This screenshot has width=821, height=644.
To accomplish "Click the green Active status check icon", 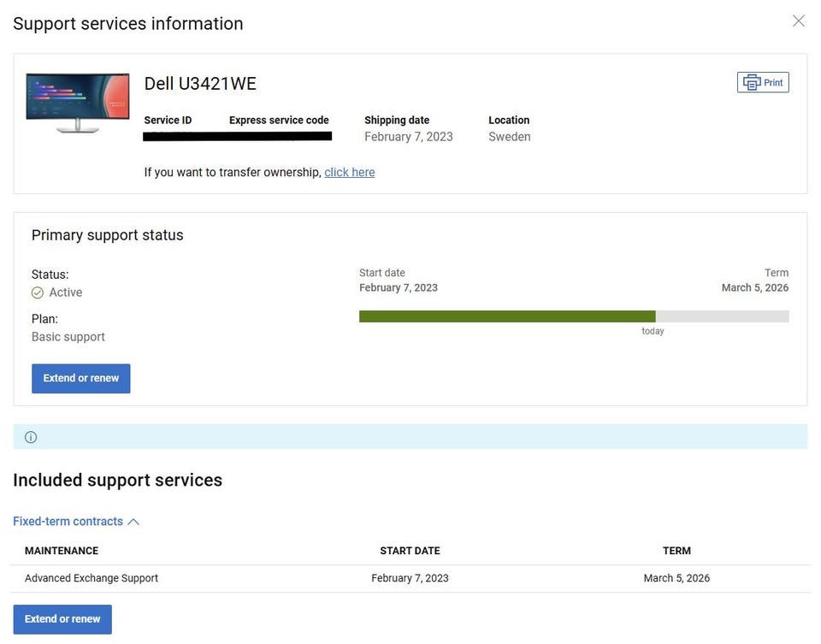I will [x=37, y=292].
